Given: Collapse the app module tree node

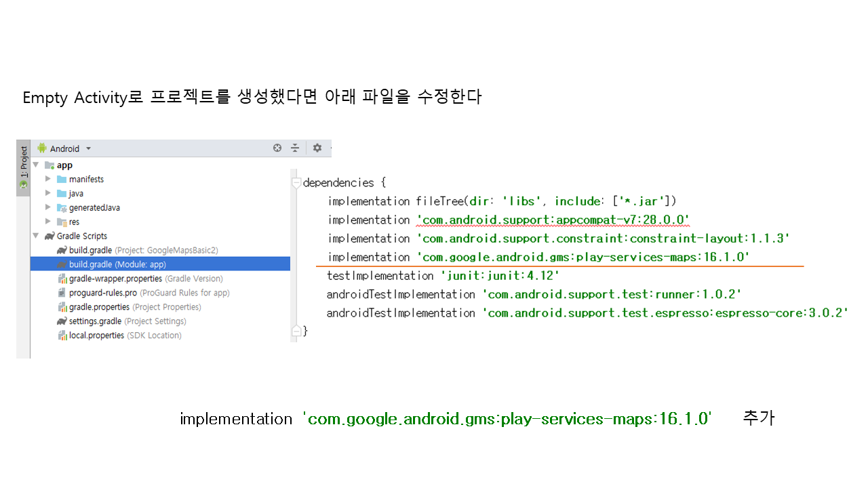Looking at the screenshot, I should (36, 165).
